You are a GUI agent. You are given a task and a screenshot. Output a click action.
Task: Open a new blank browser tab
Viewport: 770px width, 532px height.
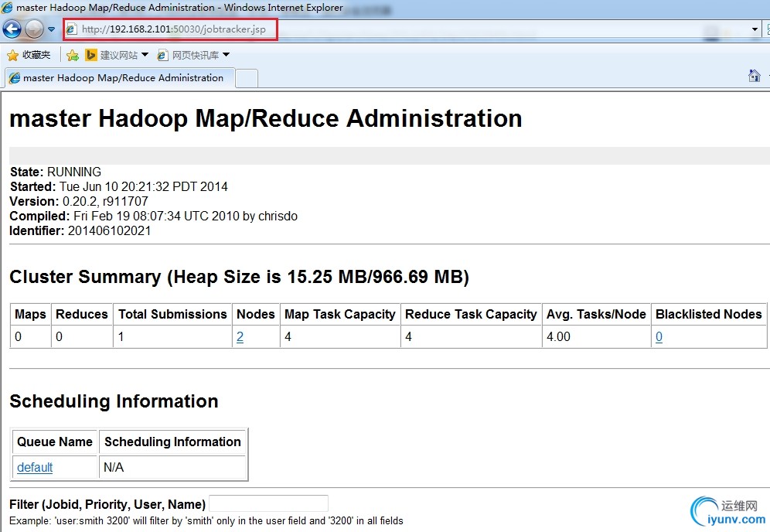coord(246,78)
